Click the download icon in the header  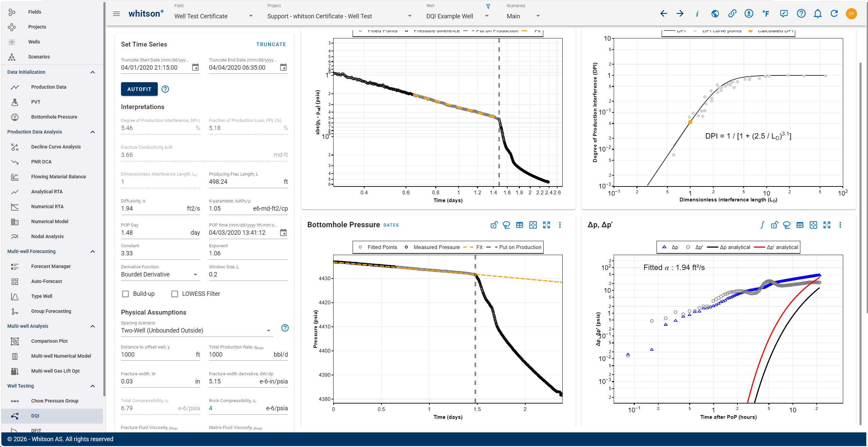click(749, 14)
